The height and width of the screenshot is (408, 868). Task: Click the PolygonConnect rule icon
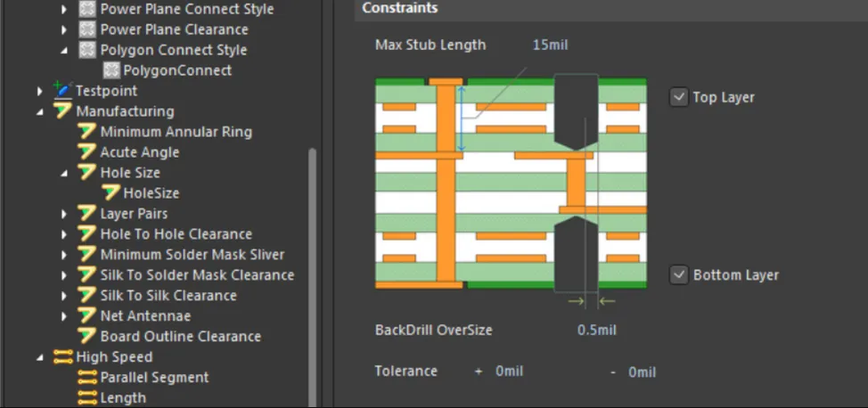(x=111, y=70)
